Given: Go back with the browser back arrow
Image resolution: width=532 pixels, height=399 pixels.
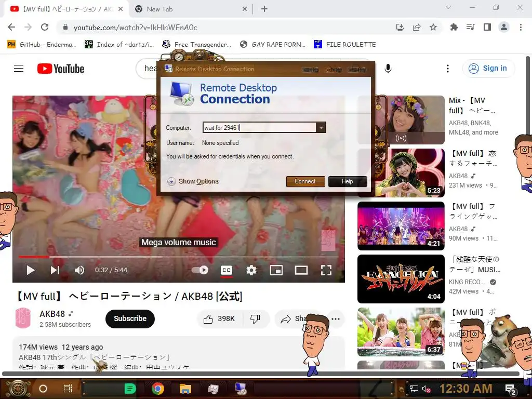Looking at the screenshot, I should pos(11,27).
